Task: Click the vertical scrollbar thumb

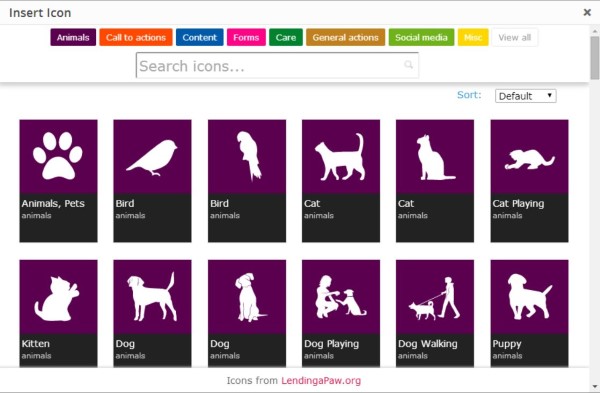Action: coord(595,58)
